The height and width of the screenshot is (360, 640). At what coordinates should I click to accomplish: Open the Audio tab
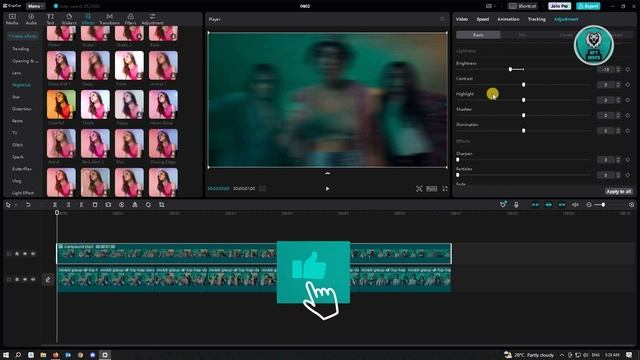tap(31, 19)
